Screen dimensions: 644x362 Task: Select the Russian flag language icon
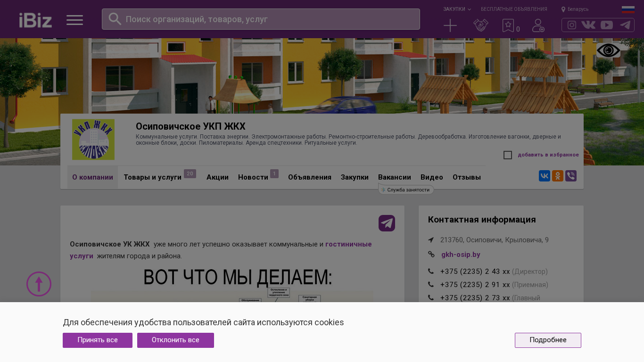[628, 9]
